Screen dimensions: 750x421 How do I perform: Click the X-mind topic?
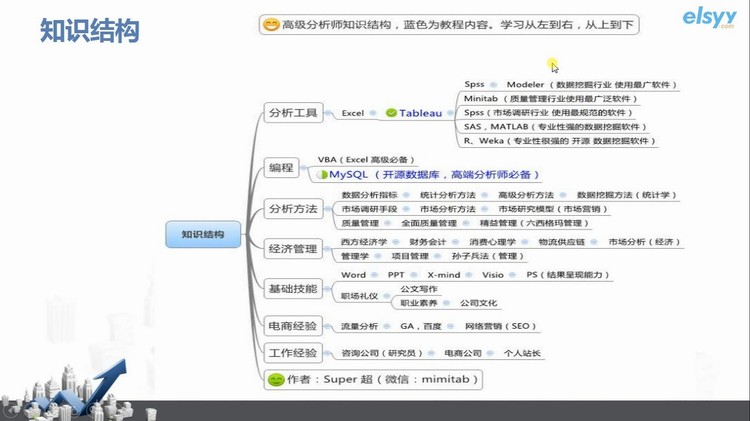[444, 275]
